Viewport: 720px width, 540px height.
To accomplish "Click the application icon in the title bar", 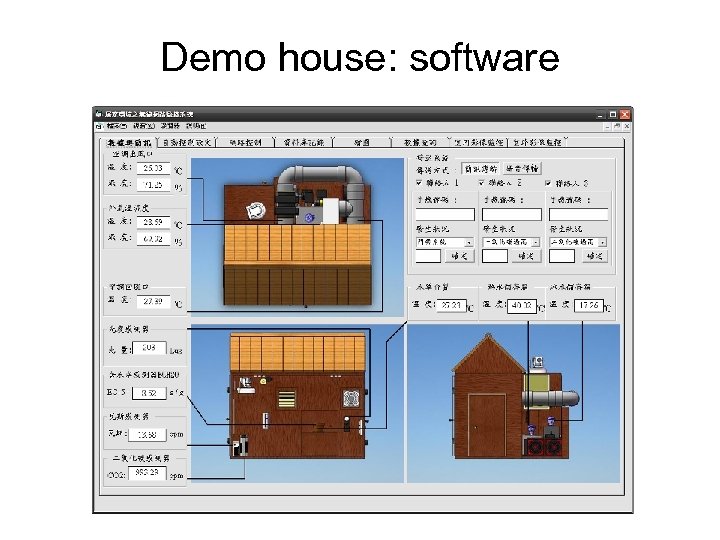I will (98, 114).
